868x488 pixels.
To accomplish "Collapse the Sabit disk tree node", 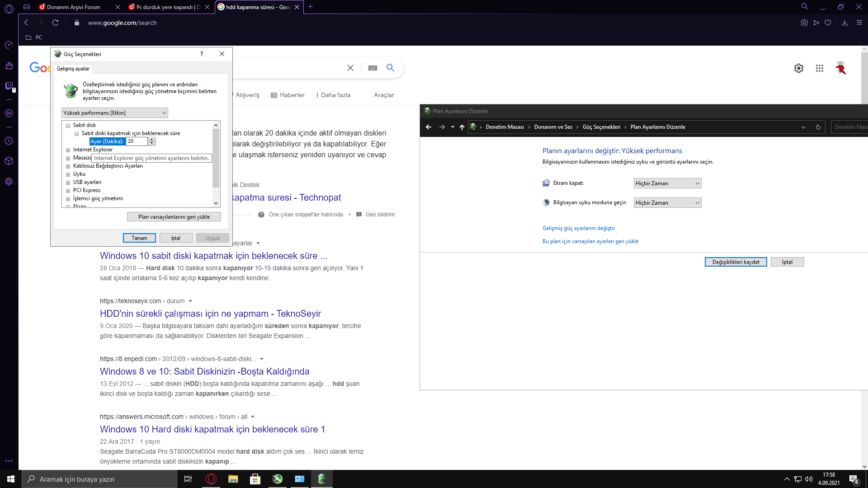I will click(68, 126).
